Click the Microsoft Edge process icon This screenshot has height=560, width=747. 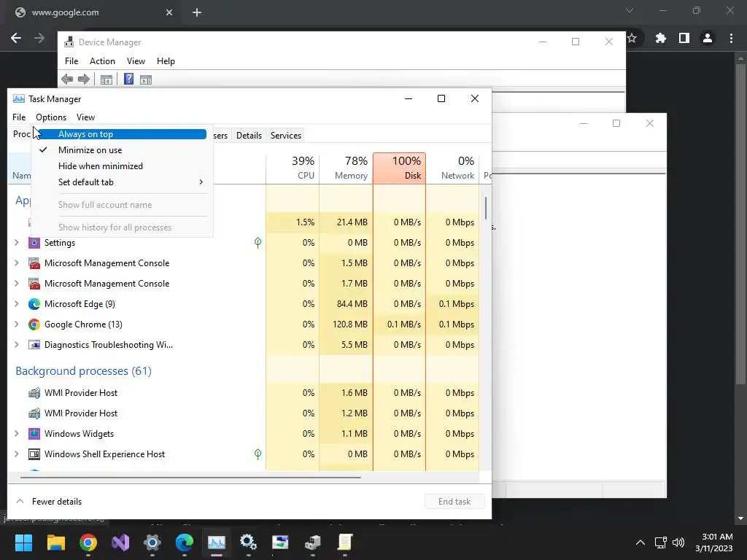34,304
